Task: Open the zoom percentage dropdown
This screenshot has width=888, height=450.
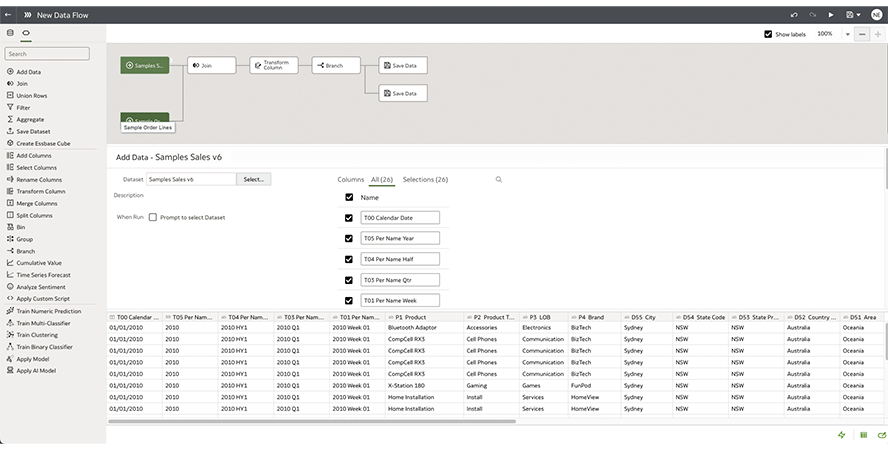Action: [x=847, y=34]
